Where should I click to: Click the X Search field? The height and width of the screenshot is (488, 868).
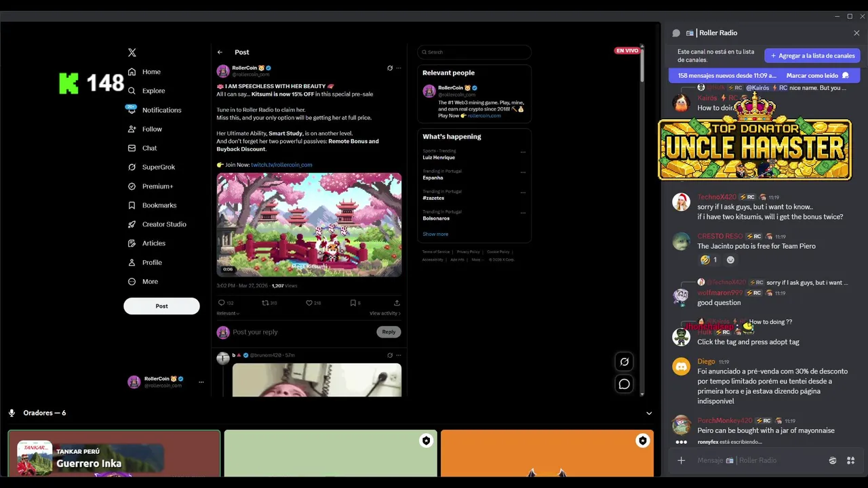tap(474, 52)
